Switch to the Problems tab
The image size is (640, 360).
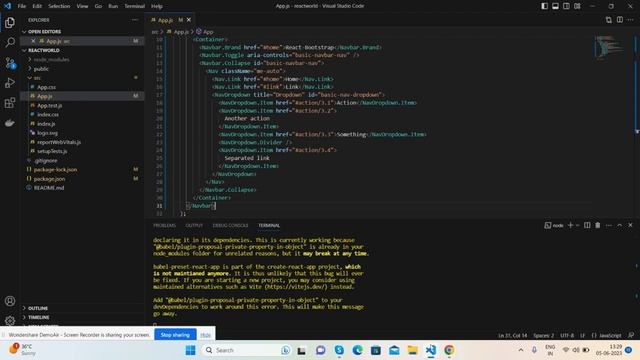coord(164,225)
